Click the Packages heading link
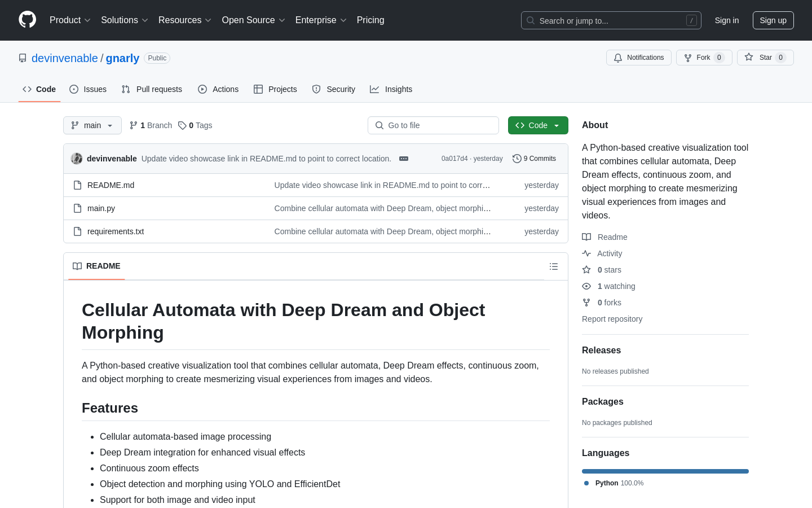 click(x=603, y=401)
